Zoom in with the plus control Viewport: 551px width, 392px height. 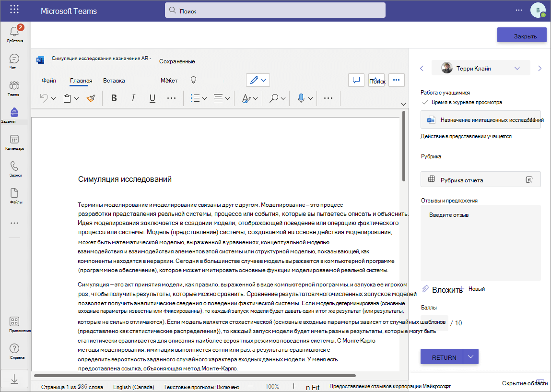click(x=294, y=386)
